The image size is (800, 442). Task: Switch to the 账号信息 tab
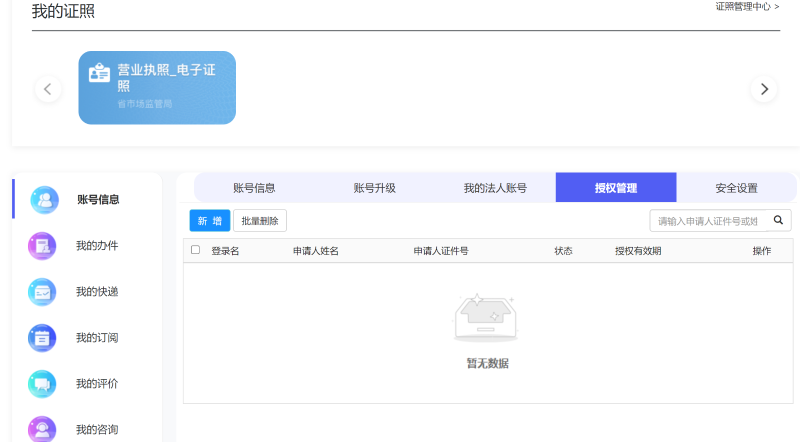254,188
